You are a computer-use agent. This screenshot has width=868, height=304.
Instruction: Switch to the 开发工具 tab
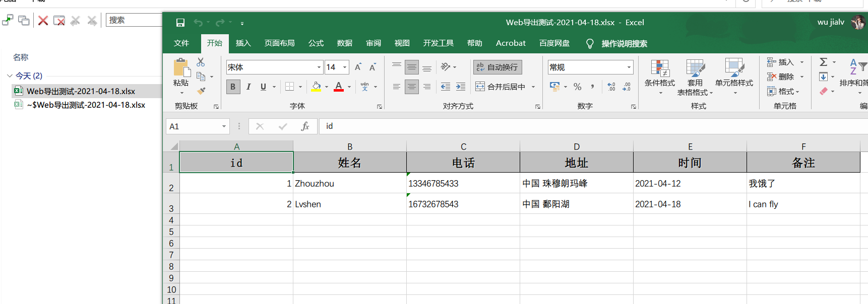tap(438, 43)
